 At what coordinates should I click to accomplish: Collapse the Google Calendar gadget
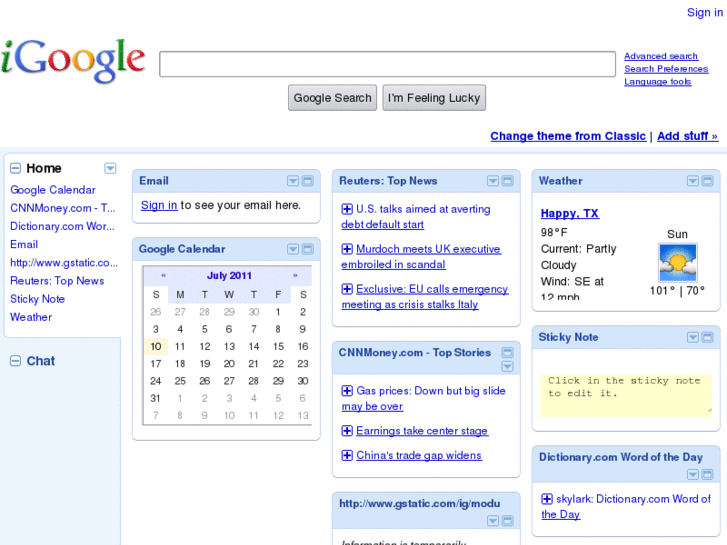click(x=307, y=249)
